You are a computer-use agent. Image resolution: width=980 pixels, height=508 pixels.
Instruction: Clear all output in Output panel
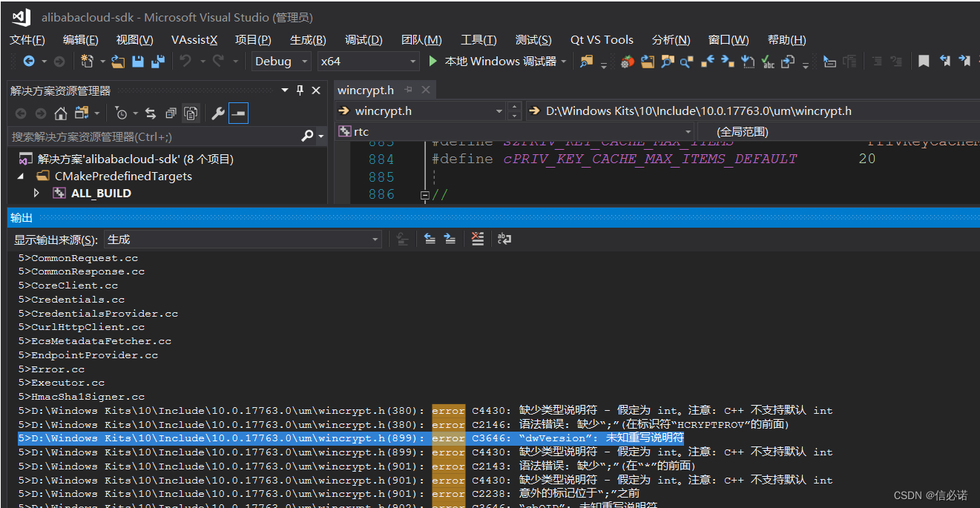coord(478,239)
